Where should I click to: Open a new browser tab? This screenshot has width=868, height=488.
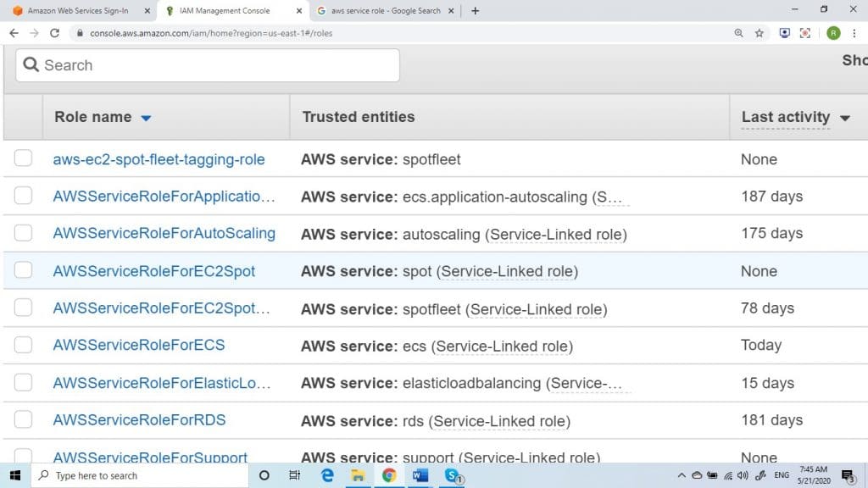(475, 10)
